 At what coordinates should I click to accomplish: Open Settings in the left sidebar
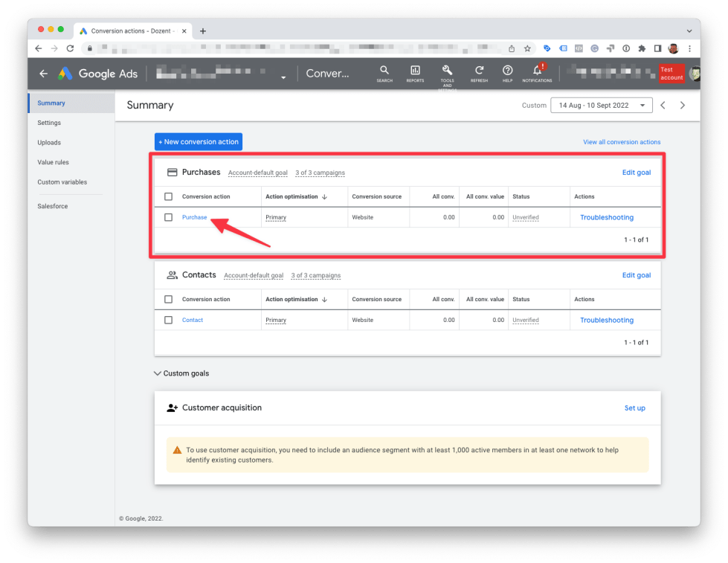[49, 123]
